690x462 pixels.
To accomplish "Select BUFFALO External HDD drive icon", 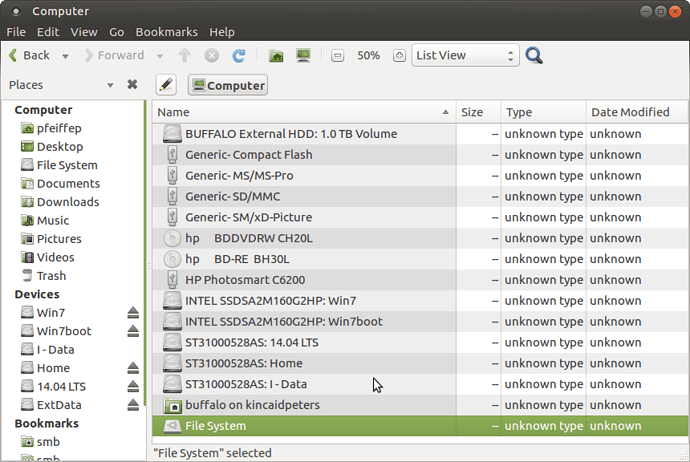I will tap(172, 134).
